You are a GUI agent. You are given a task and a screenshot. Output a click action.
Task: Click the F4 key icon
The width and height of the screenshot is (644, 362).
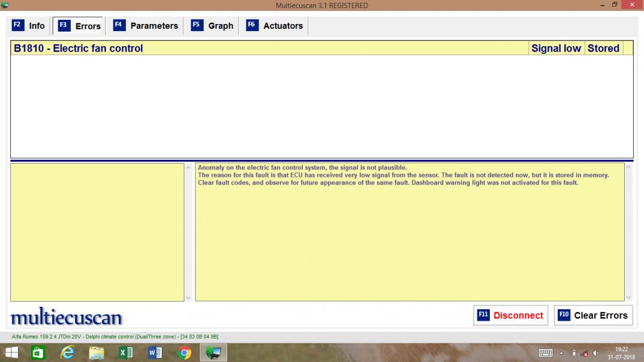pyautogui.click(x=119, y=25)
